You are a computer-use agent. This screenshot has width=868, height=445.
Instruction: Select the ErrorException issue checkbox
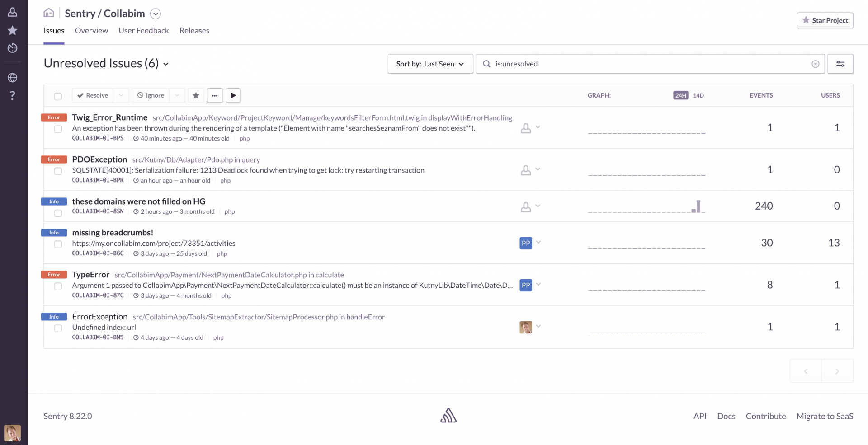click(58, 328)
